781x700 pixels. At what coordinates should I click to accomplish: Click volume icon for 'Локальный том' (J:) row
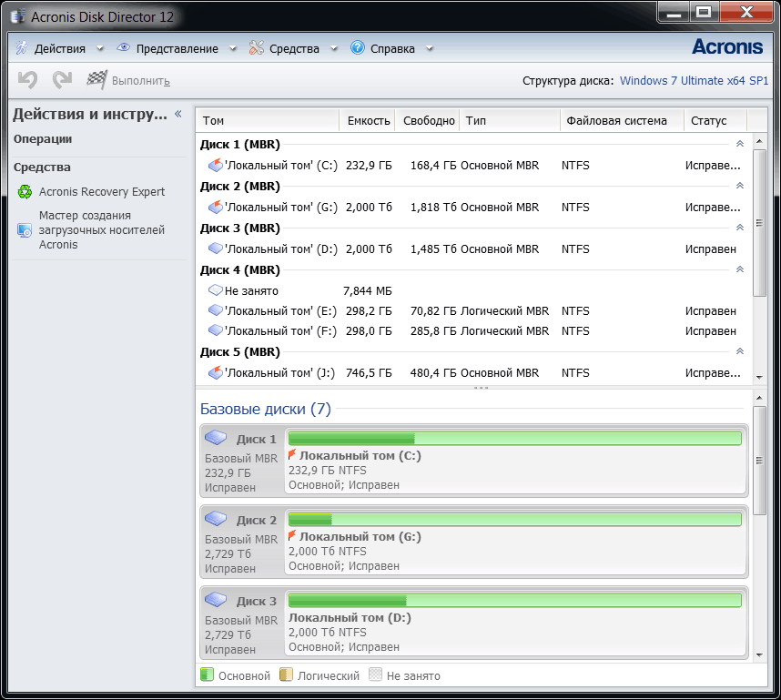point(215,372)
